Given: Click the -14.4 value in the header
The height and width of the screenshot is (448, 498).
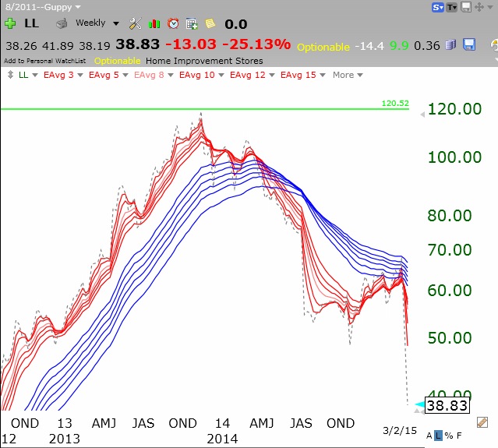Looking at the screenshot, I should [369, 46].
